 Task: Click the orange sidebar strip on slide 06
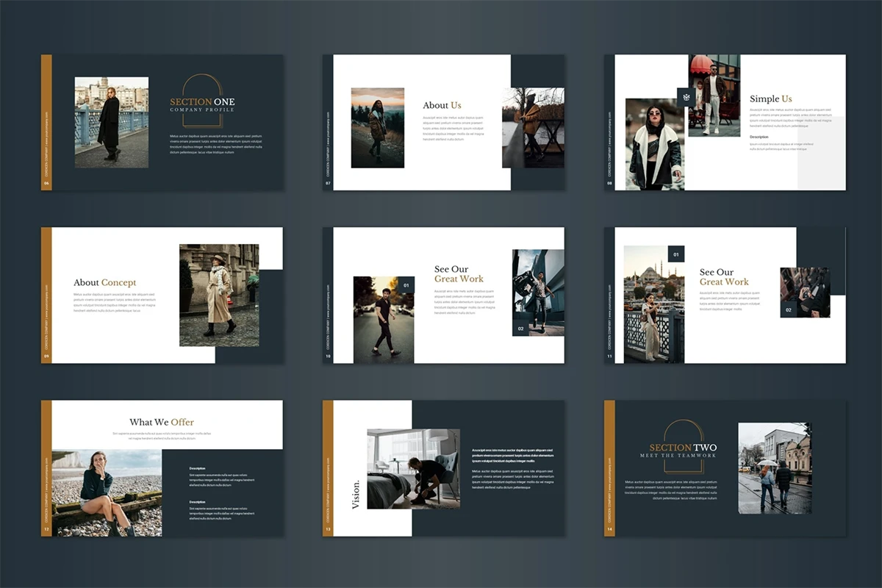(46, 123)
